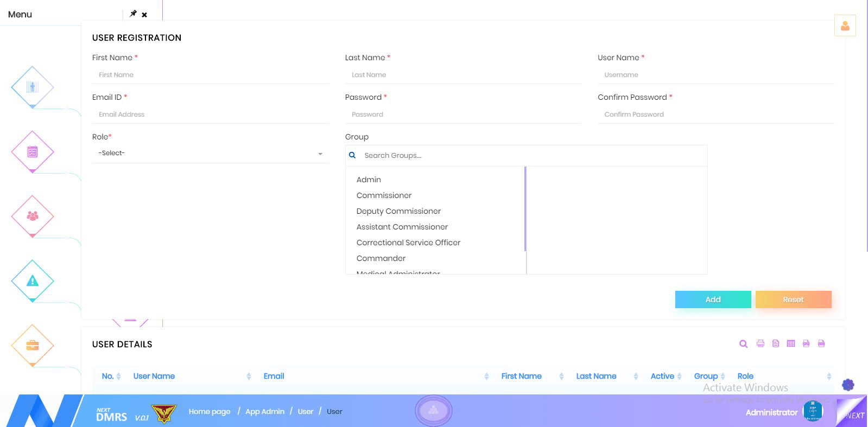
Task: Sort the table by Email column
Action: click(x=274, y=376)
